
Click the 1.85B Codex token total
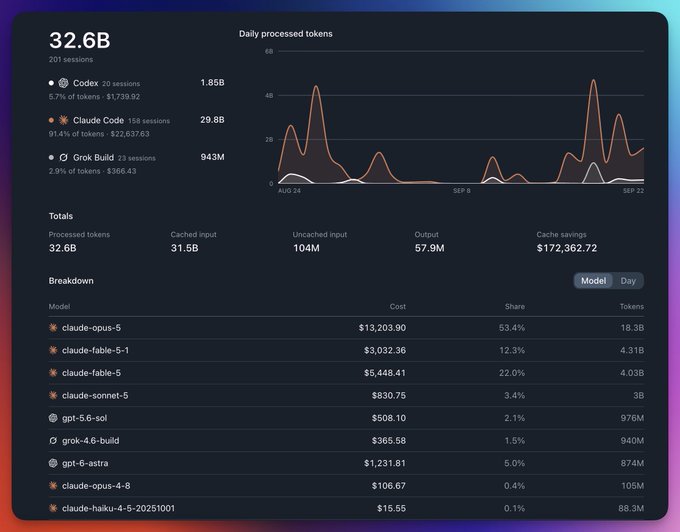(212, 82)
